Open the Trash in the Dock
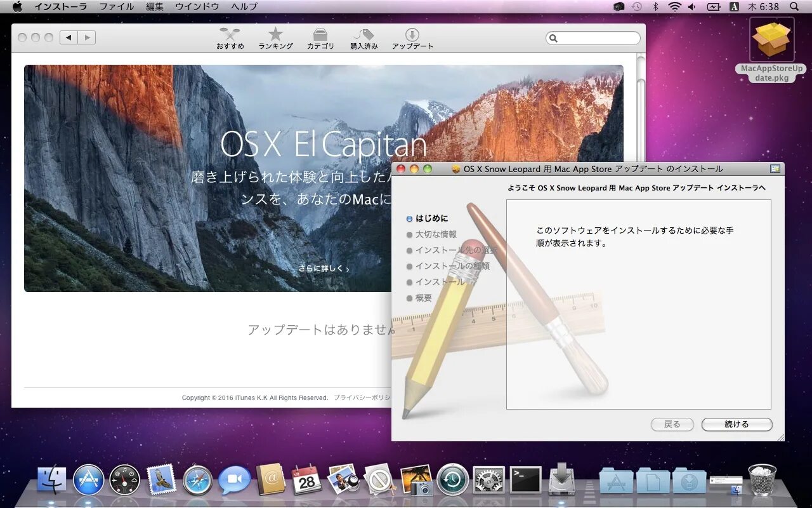This screenshot has height=508, width=812. click(762, 480)
